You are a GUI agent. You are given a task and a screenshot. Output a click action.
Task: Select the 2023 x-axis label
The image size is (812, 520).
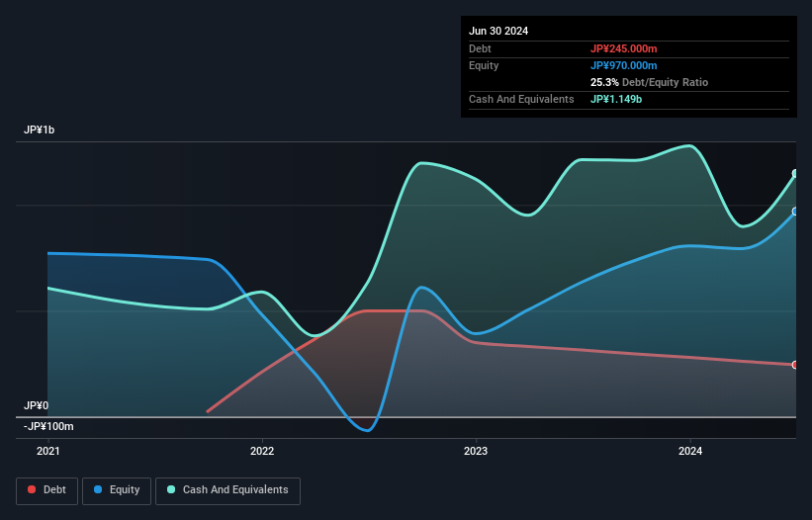(x=476, y=451)
